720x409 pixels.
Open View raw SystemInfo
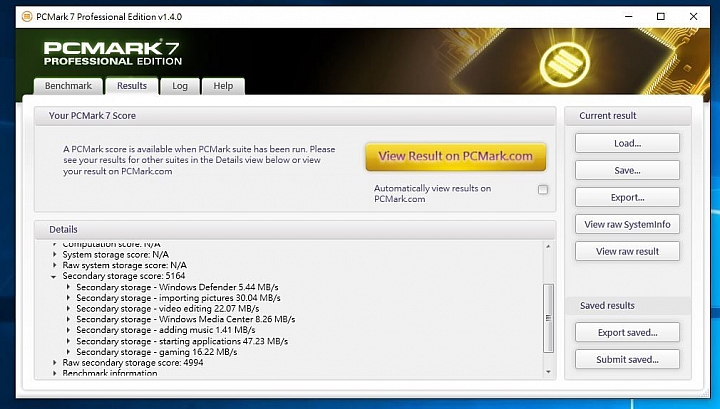pyautogui.click(x=627, y=224)
